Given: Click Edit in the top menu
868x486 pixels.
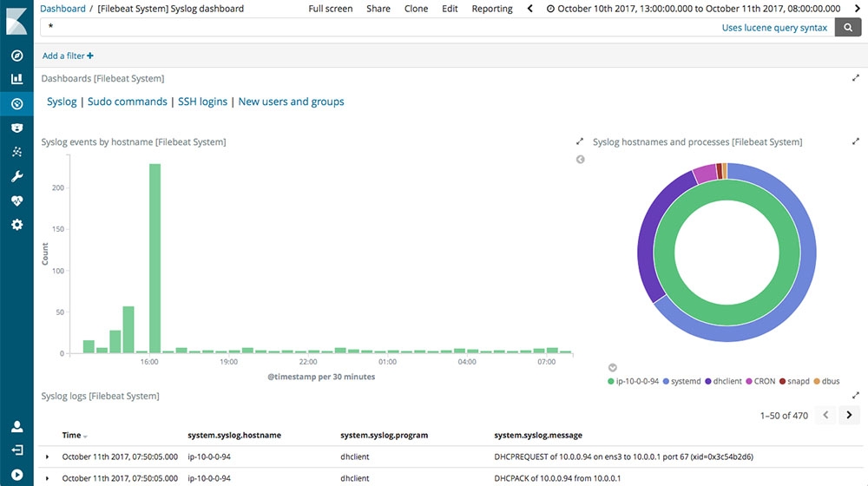Looking at the screenshot, I should (x=450, y=9).
